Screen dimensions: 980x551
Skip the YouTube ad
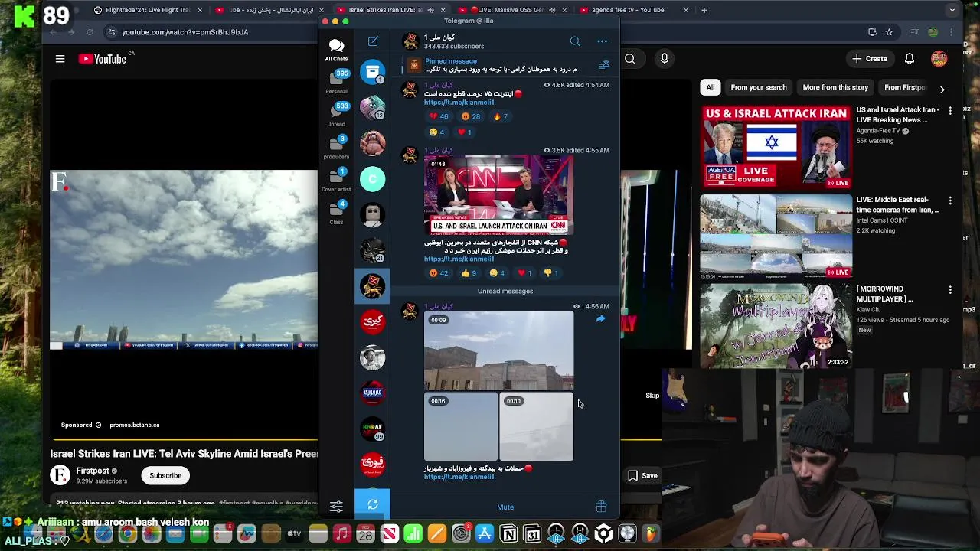coord(652,396)
